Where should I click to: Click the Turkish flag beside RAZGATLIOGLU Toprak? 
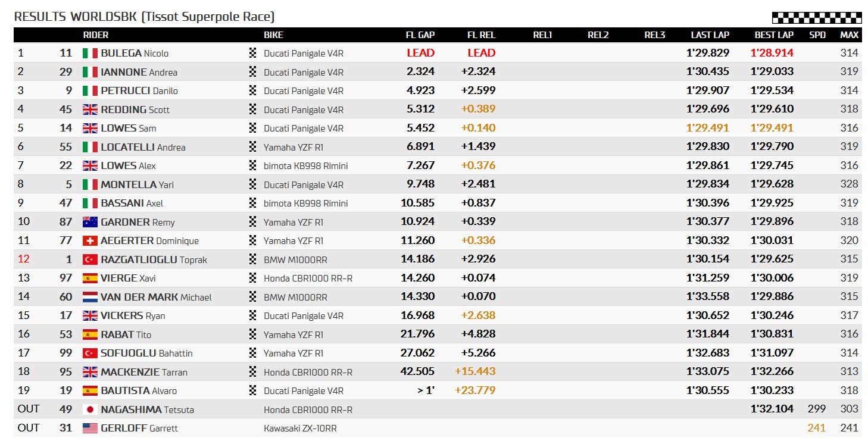click(89, 259)
